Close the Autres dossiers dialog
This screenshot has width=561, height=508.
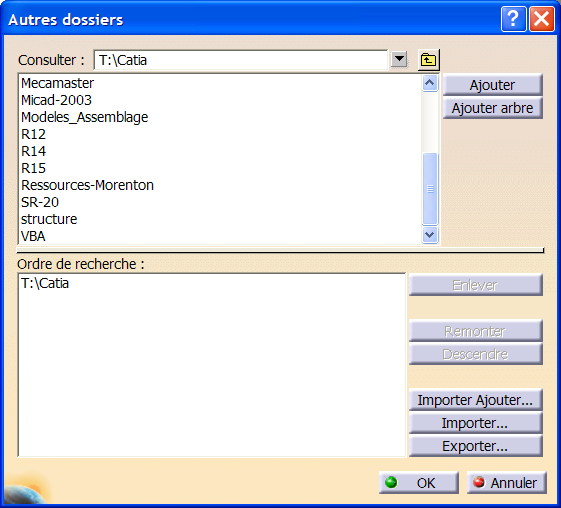[x=542, y=19]
